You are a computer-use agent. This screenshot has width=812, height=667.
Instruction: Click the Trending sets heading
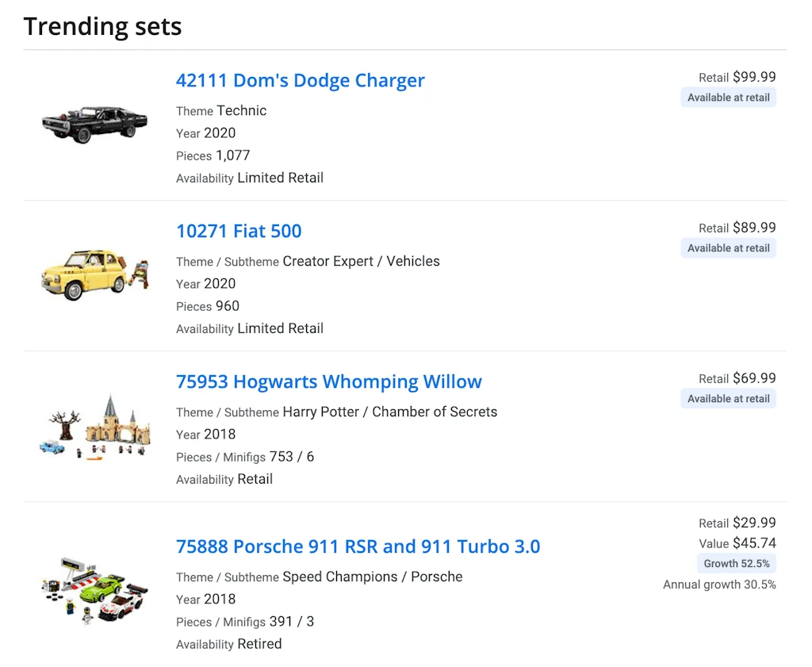point(102,26)
